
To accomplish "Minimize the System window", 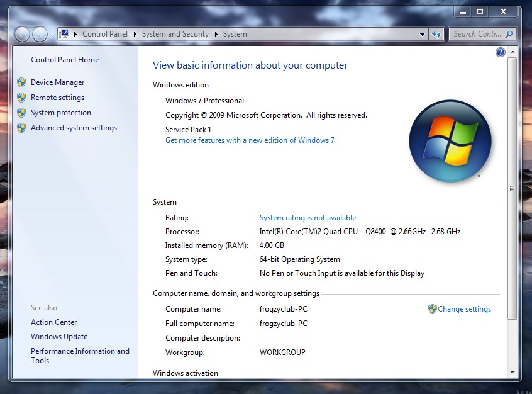I will point(463,12).
